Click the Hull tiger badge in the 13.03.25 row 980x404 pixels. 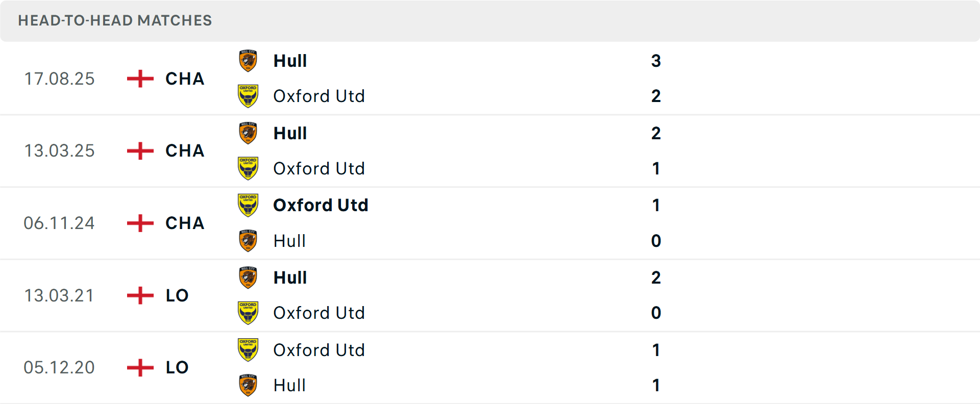pos(249,133)
